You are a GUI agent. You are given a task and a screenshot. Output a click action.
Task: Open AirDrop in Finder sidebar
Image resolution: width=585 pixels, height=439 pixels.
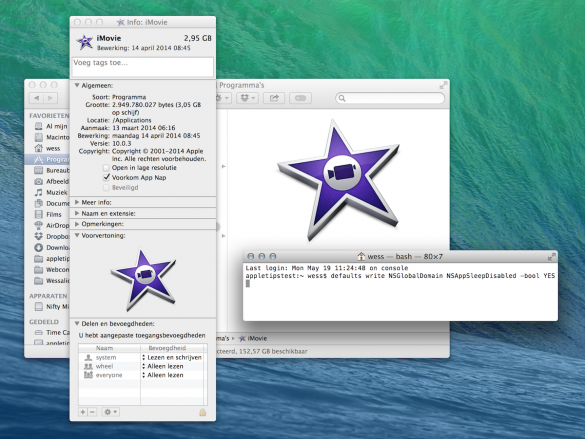point(51,225)
